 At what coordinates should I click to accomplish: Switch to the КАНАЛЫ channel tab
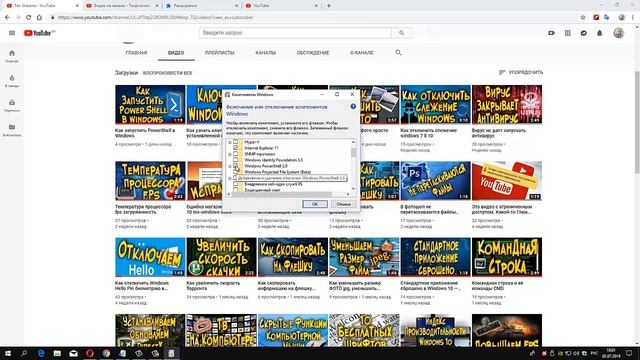266,53
